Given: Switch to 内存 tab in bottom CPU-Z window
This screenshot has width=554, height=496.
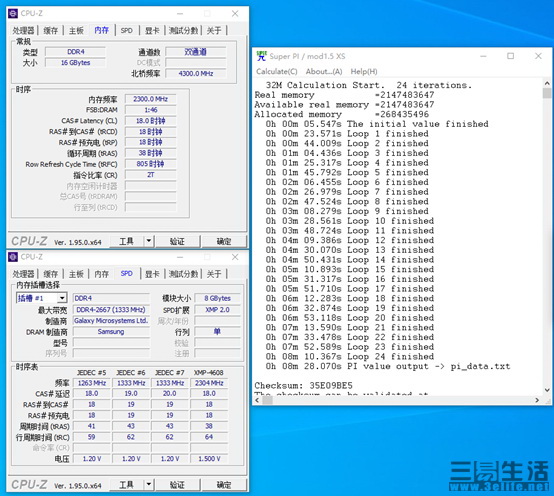Looking at the screenshot, I should [x=102, y=274].
